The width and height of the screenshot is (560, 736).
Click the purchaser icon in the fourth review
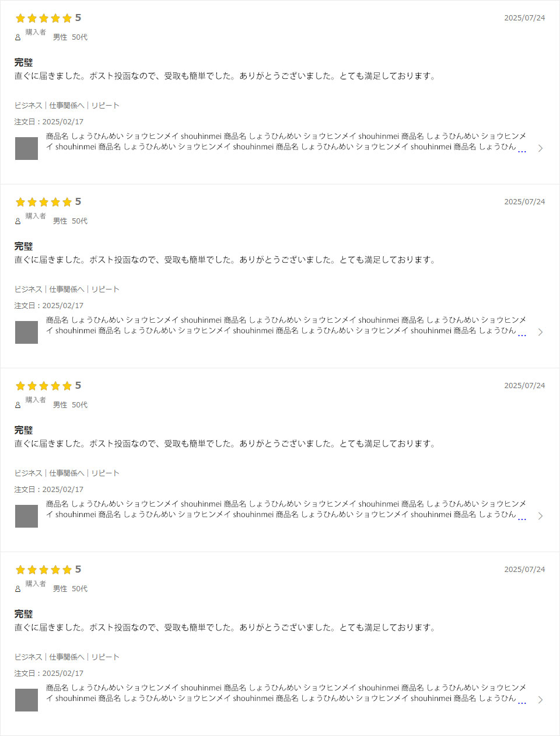pos(17,589)
